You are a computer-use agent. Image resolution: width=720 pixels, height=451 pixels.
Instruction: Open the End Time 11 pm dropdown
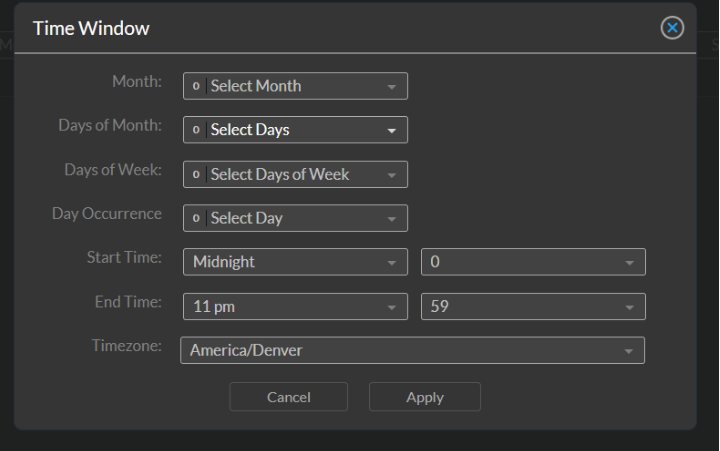(295, 307)
